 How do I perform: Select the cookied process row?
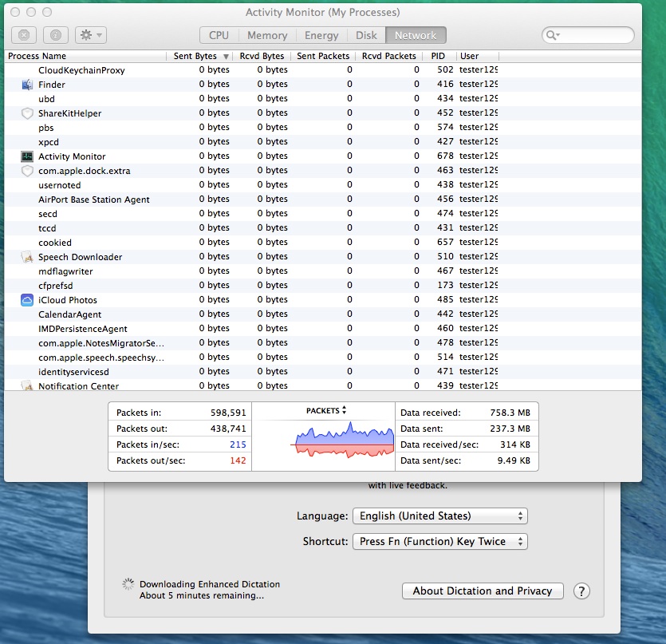tap(323, 243)
